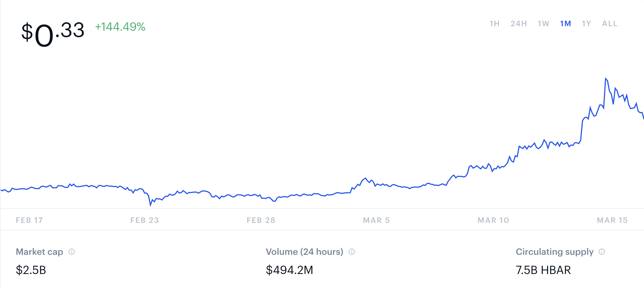Click the $0.33 current price
The image size is (644, 289).
tap(53, 34)
